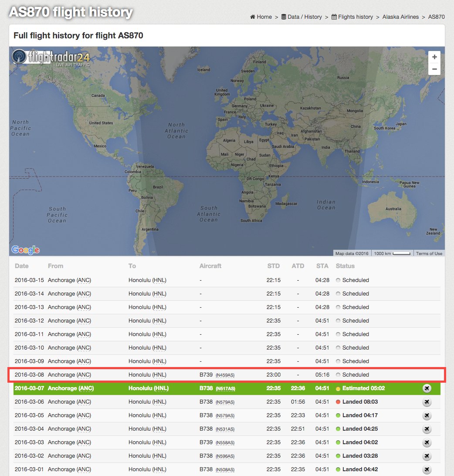Click Honolulu (HNL) in highlighted 2016-03-07 row

[149, 388]
